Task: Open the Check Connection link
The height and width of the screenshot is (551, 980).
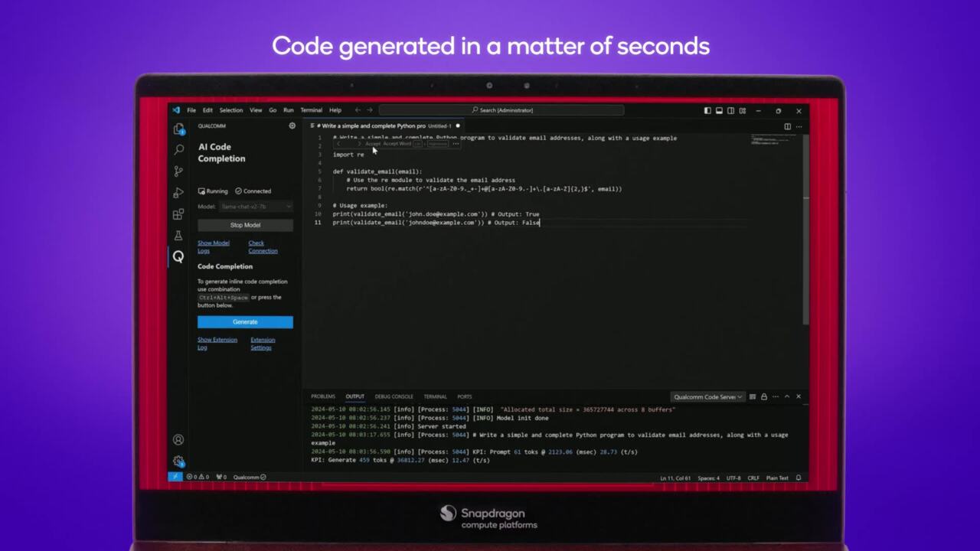Action: pos(263,247)
